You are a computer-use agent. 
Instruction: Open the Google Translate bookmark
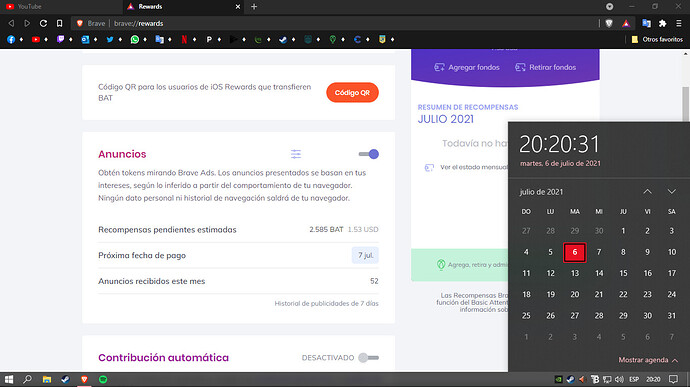pos(159,40)
